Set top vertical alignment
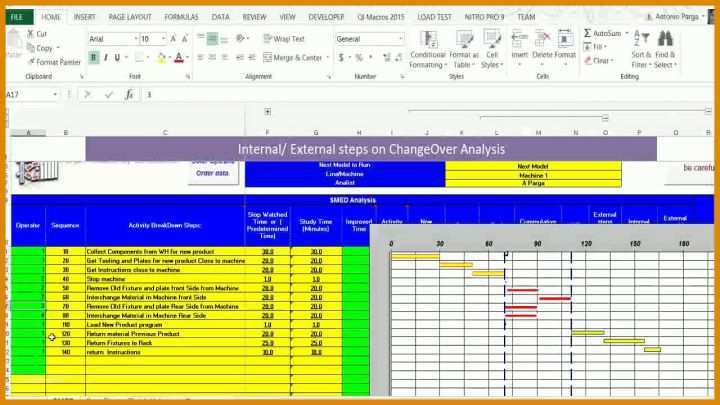720x405 pixels. 201,39
